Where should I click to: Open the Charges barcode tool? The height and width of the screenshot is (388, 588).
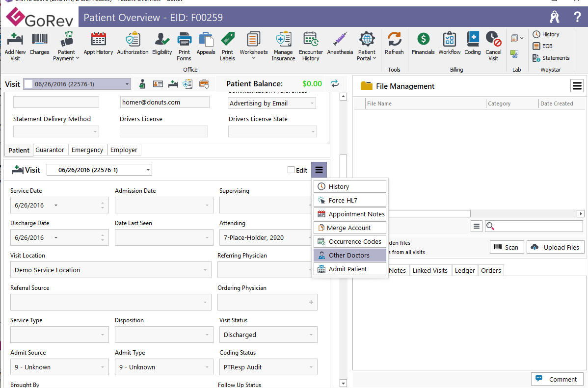tap(39, 44)
